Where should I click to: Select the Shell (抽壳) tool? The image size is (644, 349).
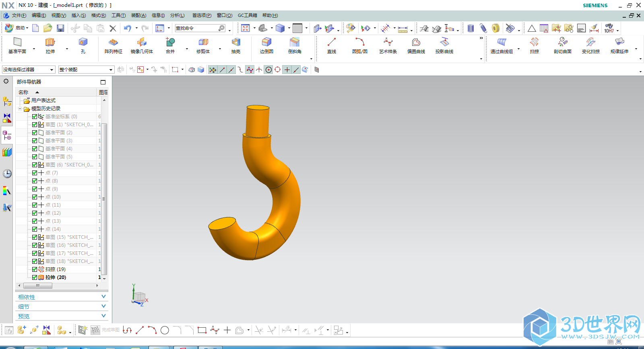[x=236, y=45]
